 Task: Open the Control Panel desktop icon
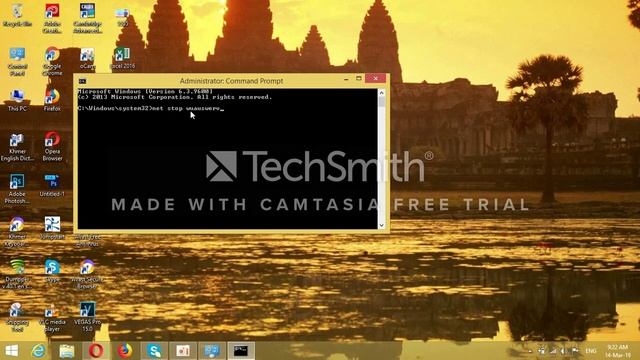17,61
